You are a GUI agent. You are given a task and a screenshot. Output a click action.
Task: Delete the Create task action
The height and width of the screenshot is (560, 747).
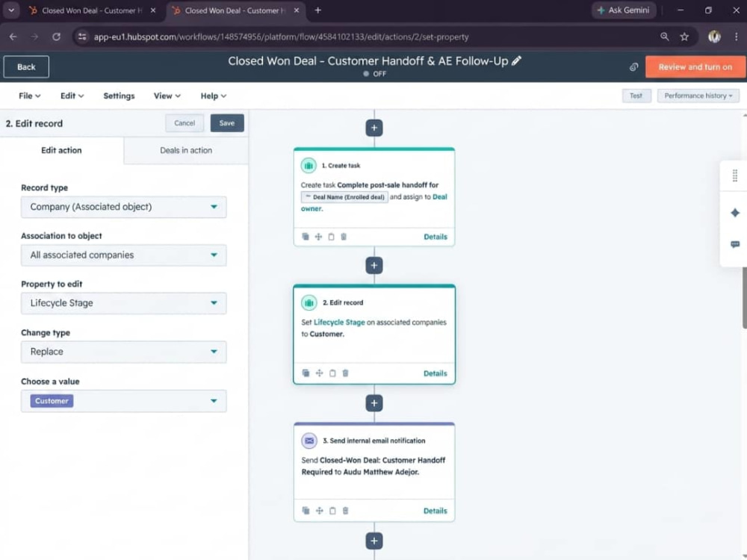344,237
